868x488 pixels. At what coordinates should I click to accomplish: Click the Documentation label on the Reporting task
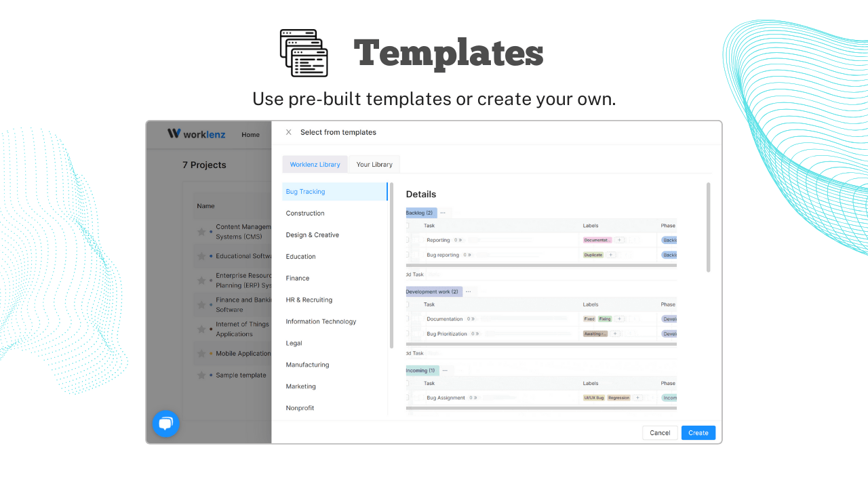(597, 240)
